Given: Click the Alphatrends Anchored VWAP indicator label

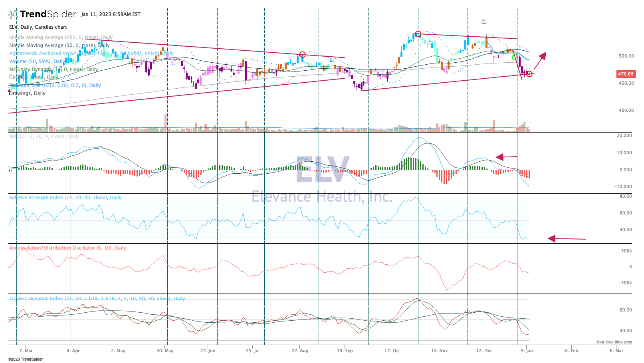Looking at the screenshot, I should pyautogui.click(x=91, y=54).
